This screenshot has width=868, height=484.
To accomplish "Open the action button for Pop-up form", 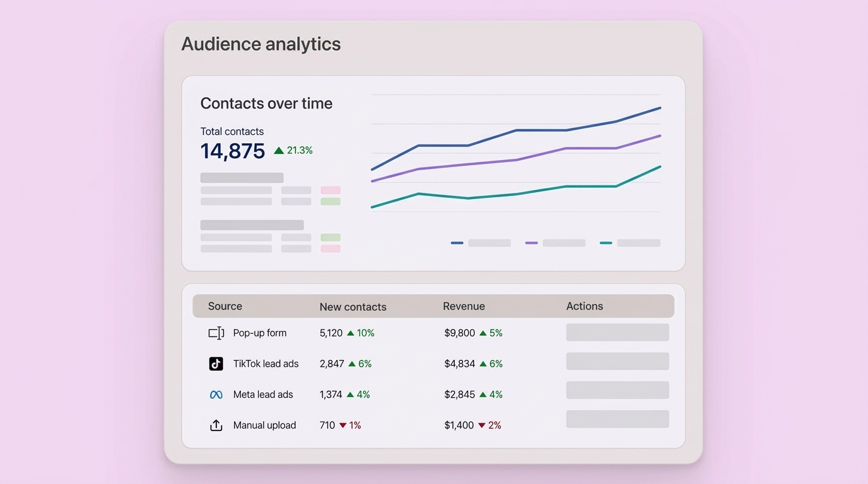I will 617,332.
